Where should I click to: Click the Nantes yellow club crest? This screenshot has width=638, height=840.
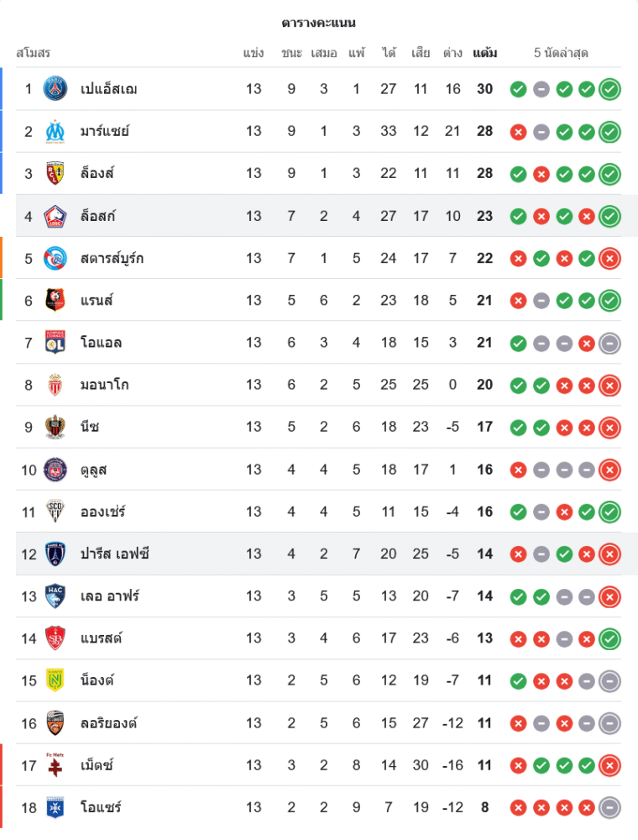click(55, 680)
